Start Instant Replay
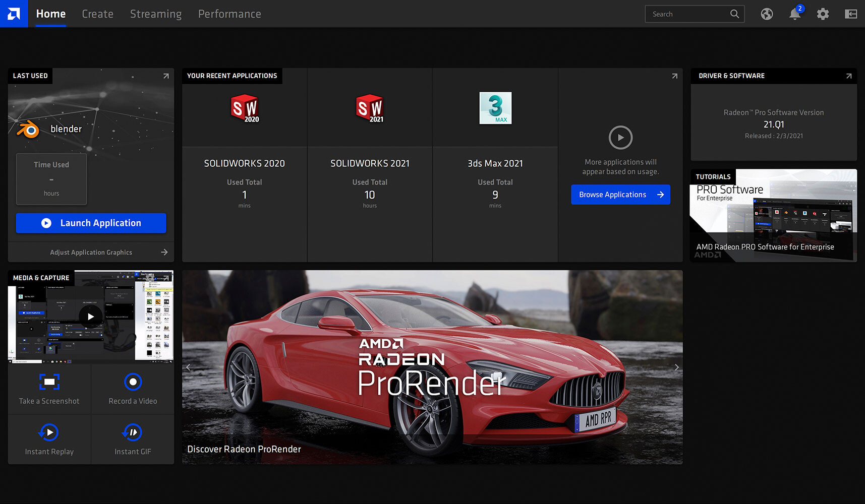 click(x=49, y=439)
